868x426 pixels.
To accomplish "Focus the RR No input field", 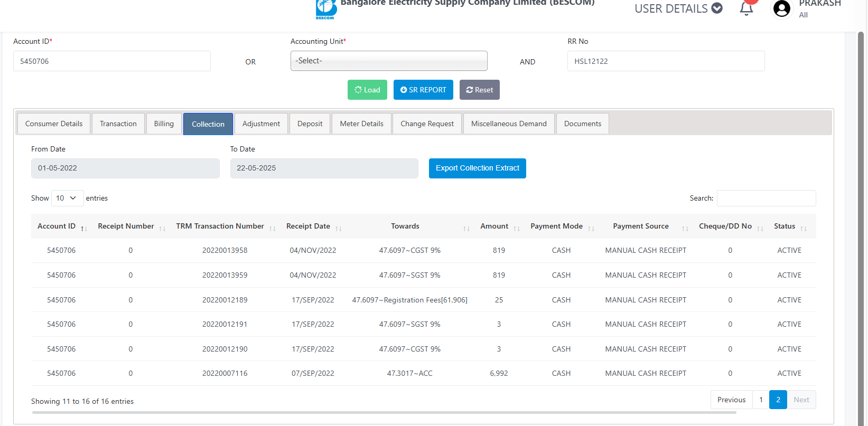I will (666, 61).
